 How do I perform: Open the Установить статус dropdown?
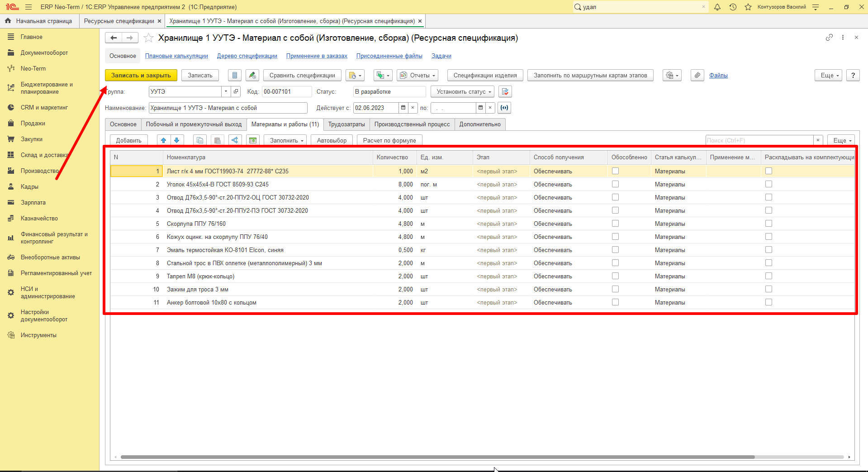pos(463,91)
